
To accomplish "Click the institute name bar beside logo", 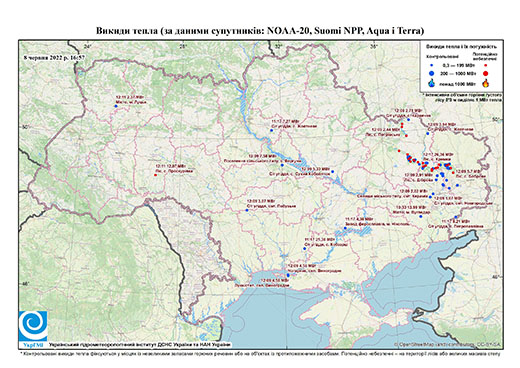I will tap(140, 344).
